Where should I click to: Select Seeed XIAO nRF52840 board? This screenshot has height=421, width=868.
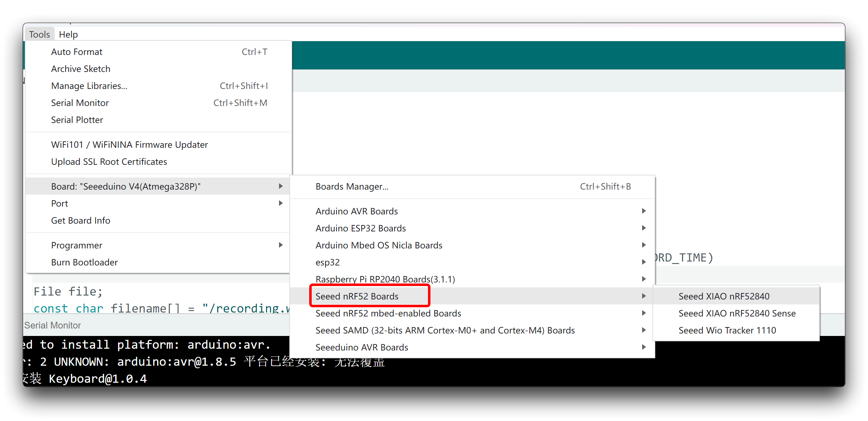736,296
